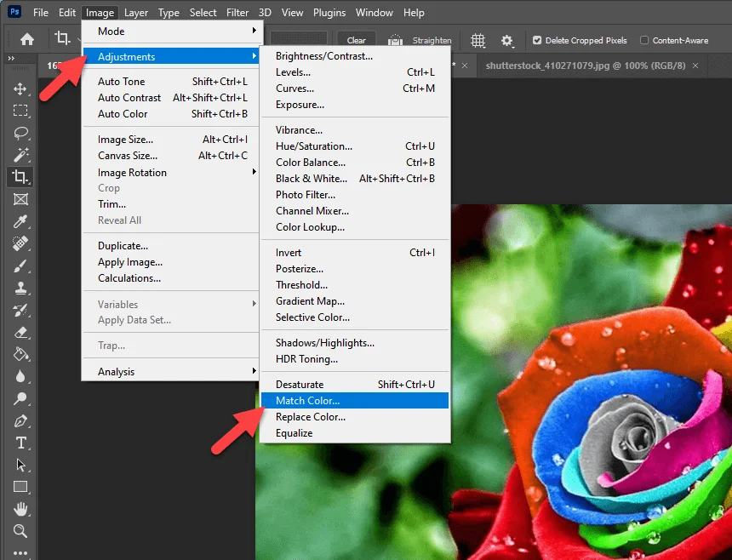Choose Image Size from Image menu

coord(171,139)
